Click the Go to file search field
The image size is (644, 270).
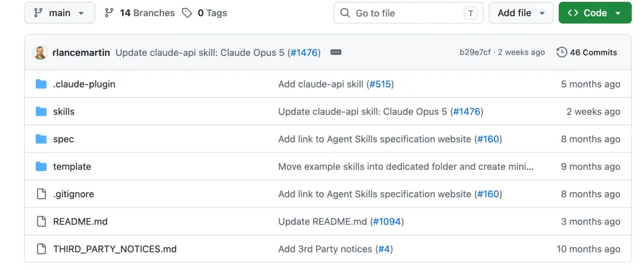408,13
